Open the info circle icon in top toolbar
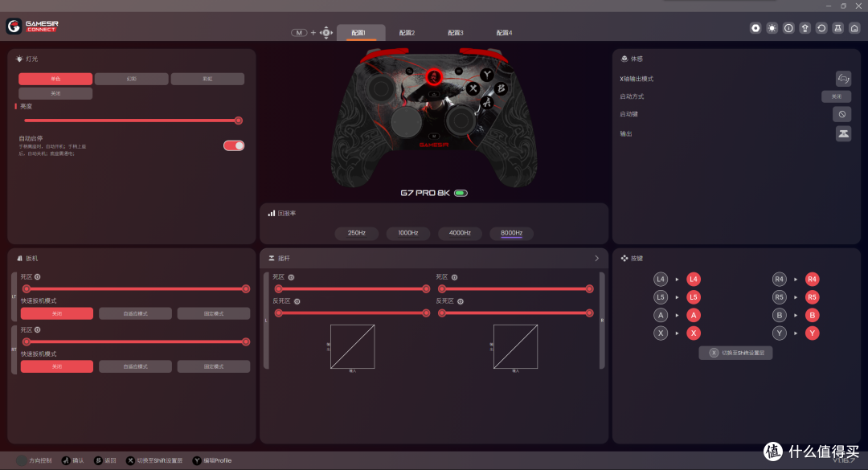The height and width of the screenshot is (470, 868). click(788, 28)
